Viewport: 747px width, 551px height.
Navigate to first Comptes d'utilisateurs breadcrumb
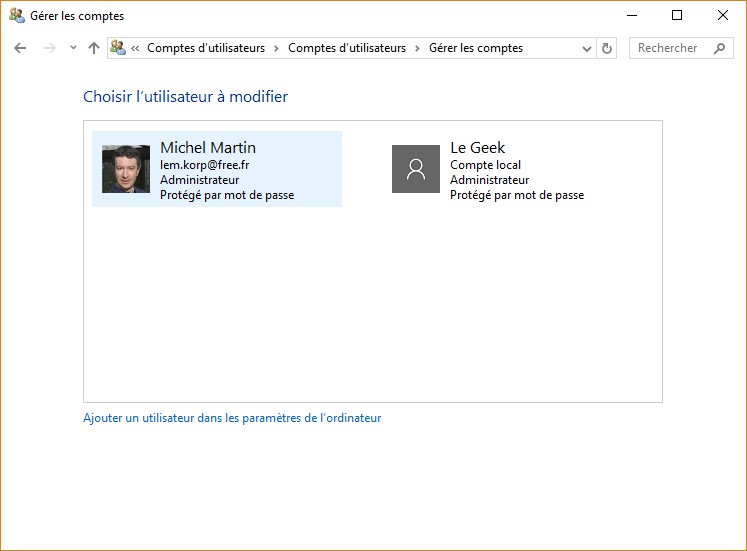pyautogui.click(x=206, y=48)
